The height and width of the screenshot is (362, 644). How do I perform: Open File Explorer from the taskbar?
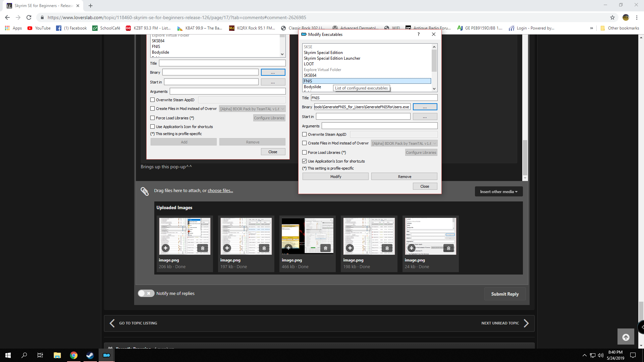point(57,355)
